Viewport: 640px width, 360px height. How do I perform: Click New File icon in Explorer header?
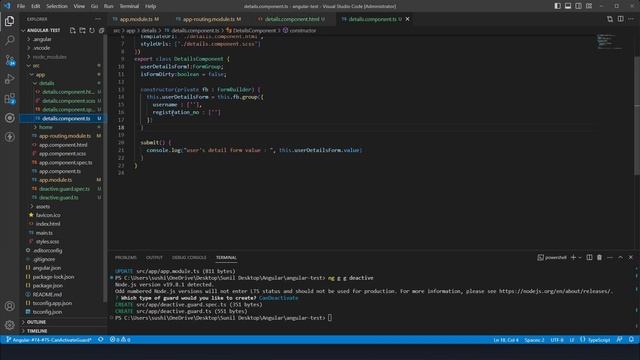73,30
